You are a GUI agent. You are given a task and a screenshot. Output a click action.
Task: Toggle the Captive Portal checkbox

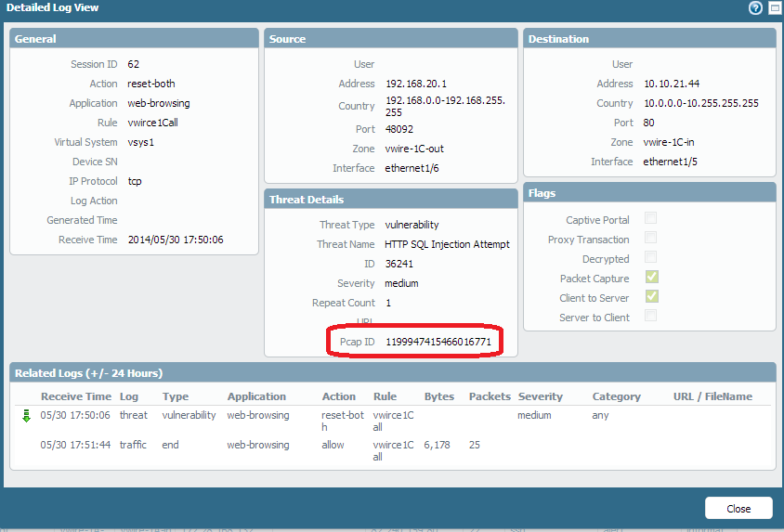[650, 218]
